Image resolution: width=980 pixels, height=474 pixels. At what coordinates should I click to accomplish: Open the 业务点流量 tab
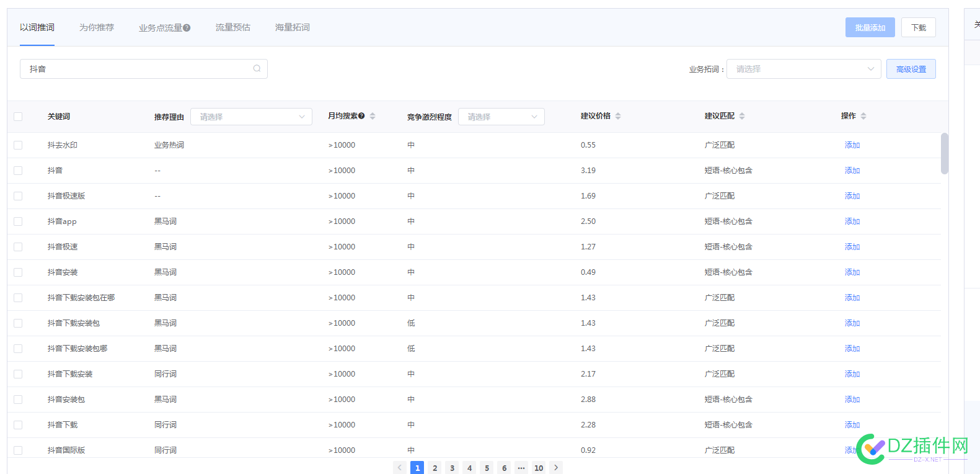point(161,27)
